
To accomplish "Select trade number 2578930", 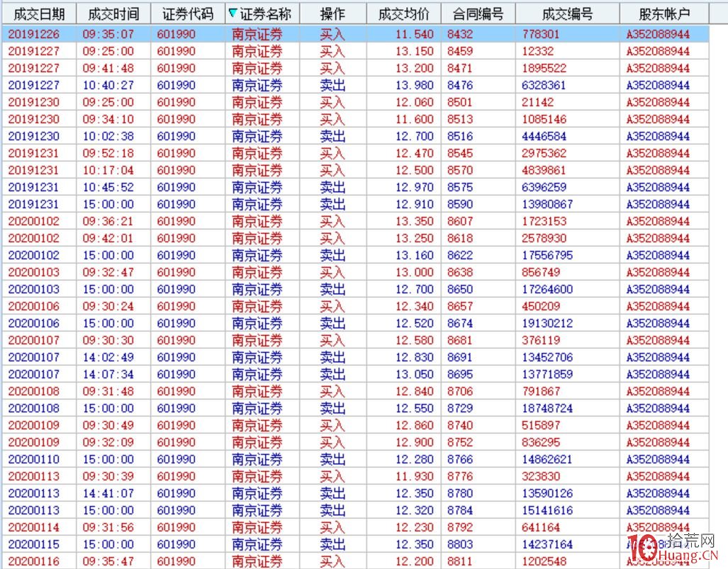I will click(544, 239).
